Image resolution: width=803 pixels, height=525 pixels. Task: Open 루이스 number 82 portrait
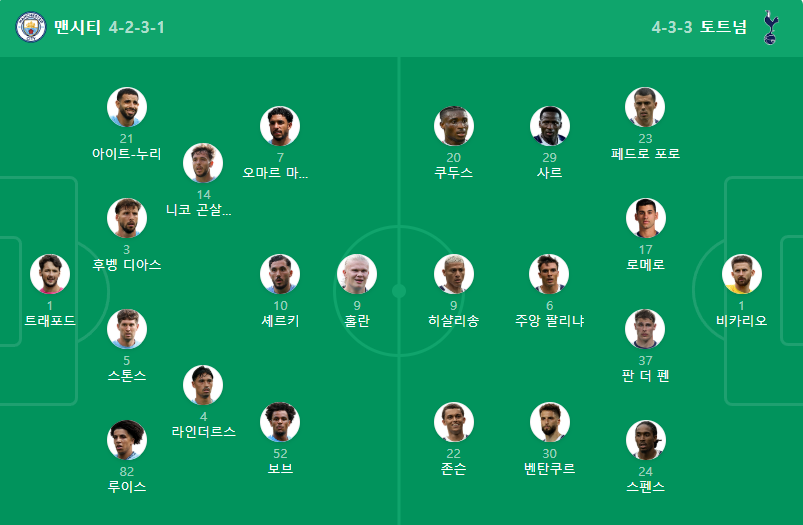pos(127,440)
